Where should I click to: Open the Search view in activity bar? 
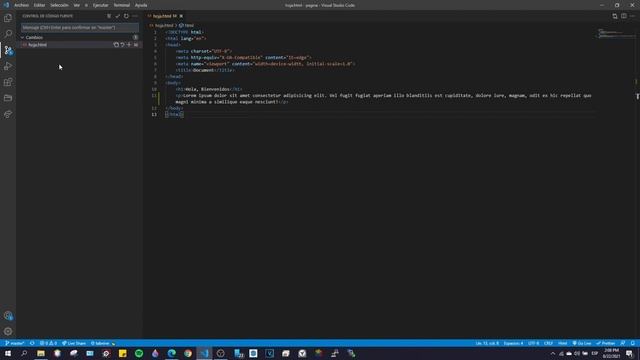coord(8,34)
